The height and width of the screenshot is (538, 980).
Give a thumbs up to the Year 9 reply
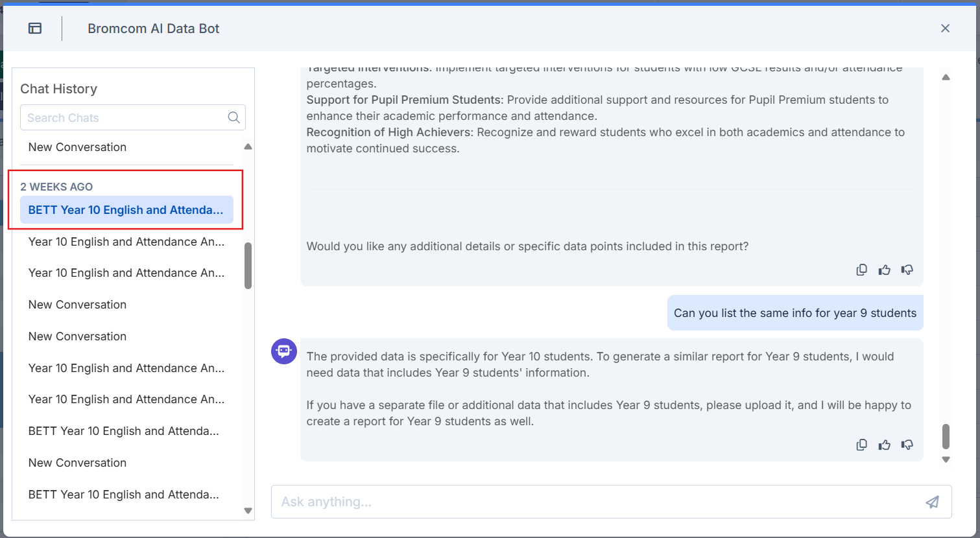884,445
